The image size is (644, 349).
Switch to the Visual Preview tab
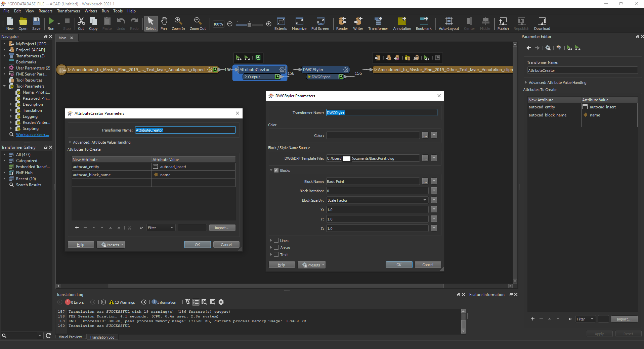pos(70,337)
